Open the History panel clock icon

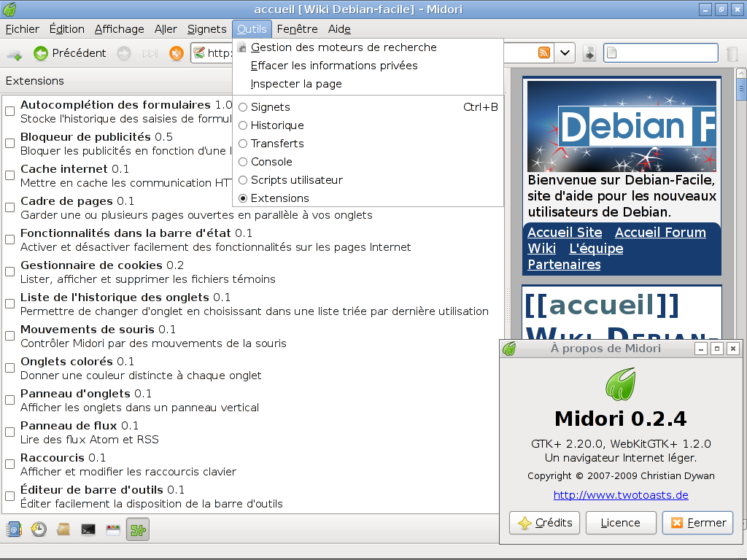[38, 529]
